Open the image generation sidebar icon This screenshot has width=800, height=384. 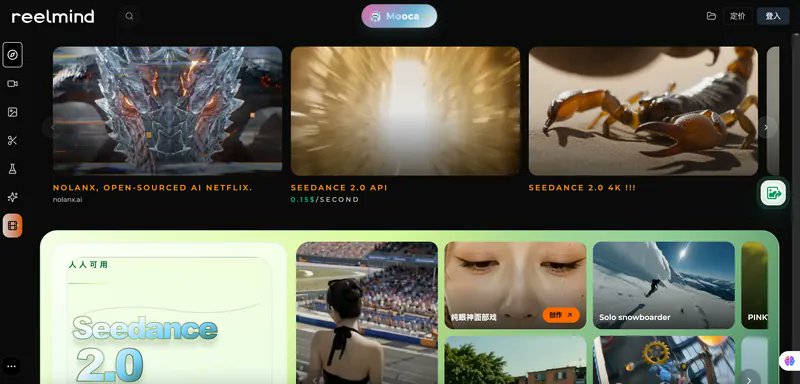(12, 112)
